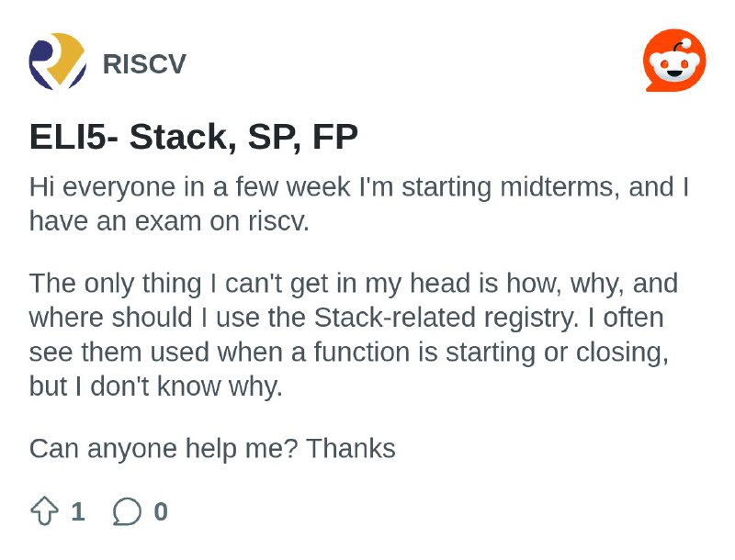Upvote the post with the arrow icon
The width and height of the screenshot is (735, 560).
(44, 511)
